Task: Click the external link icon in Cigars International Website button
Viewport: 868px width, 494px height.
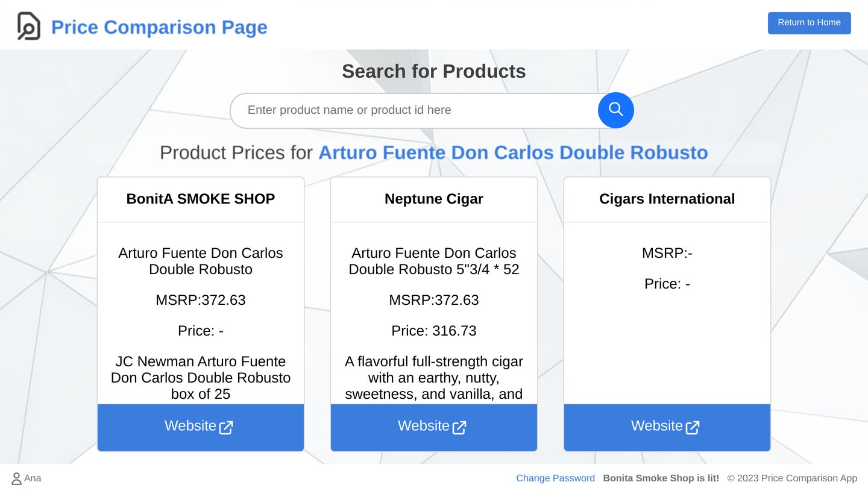Action: coord(693,427)
